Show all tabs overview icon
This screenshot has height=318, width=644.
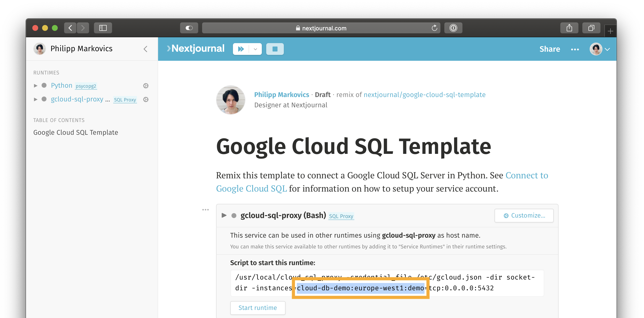tap(591, 28)
